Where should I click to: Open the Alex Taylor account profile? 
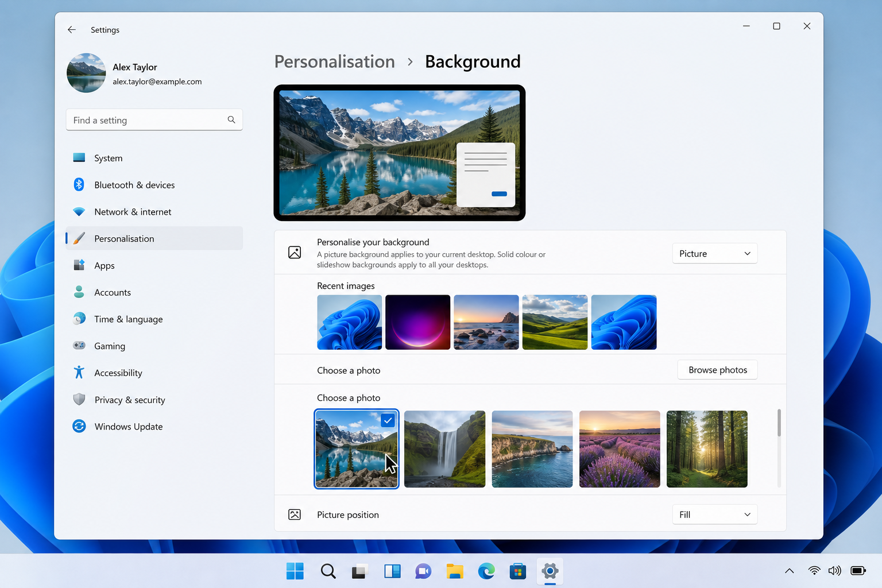tap(134, 73)
